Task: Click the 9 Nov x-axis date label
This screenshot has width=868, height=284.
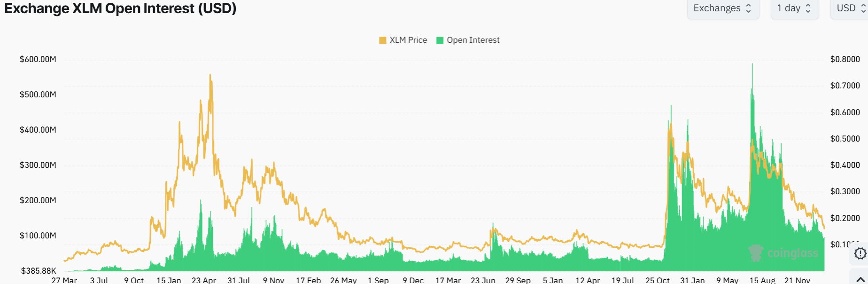Action: 273,280
